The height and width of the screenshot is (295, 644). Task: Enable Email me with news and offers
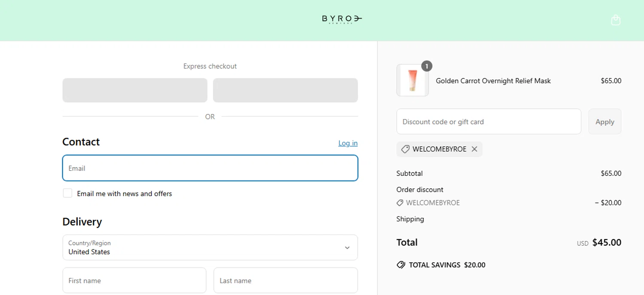pyautogui.click(x=67, y=193)
